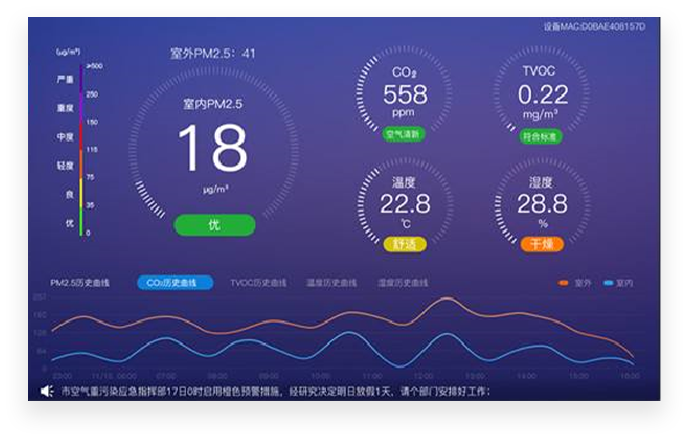The image size is (690, 441).
Task: Click the 空气清新 badge under CO₂
Action: pos(404,133)
